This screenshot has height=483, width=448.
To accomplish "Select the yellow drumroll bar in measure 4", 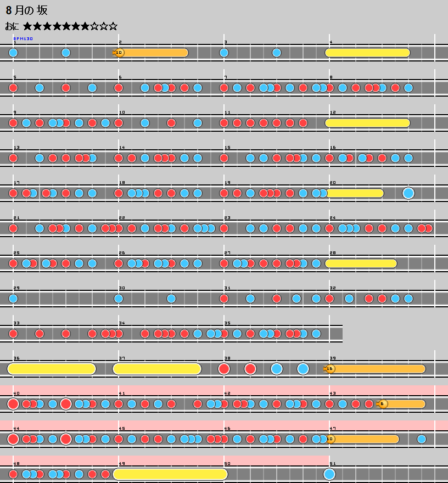I will [x=367, y=53].
